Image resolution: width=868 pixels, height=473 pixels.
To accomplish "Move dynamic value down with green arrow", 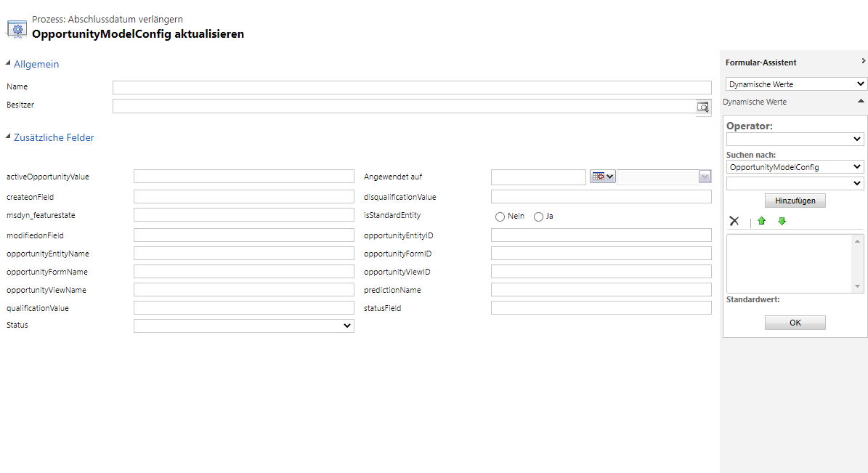I will (x=782, y=221).
